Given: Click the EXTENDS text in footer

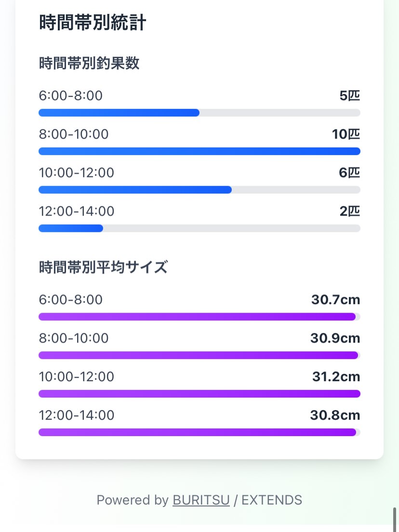Looking at the screenshot, I should 272,500.
